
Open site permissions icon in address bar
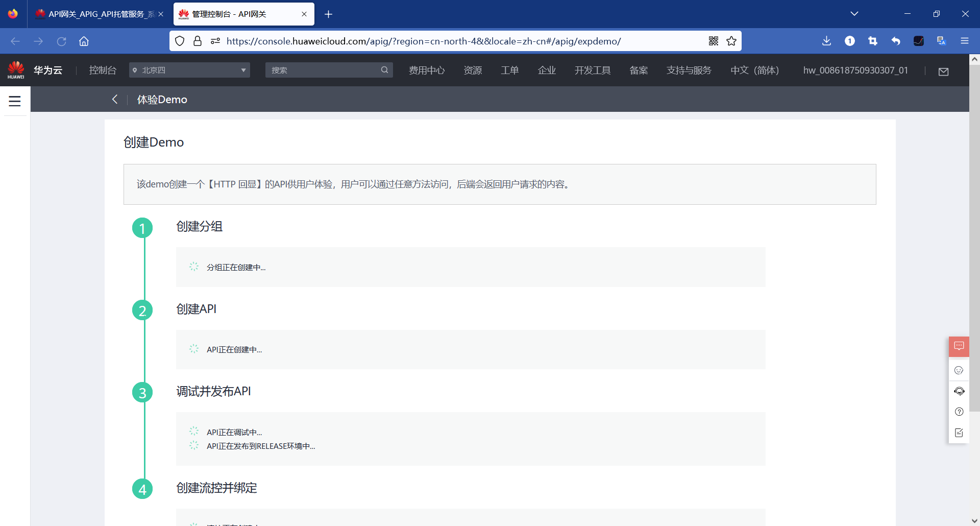pos(215,41)
